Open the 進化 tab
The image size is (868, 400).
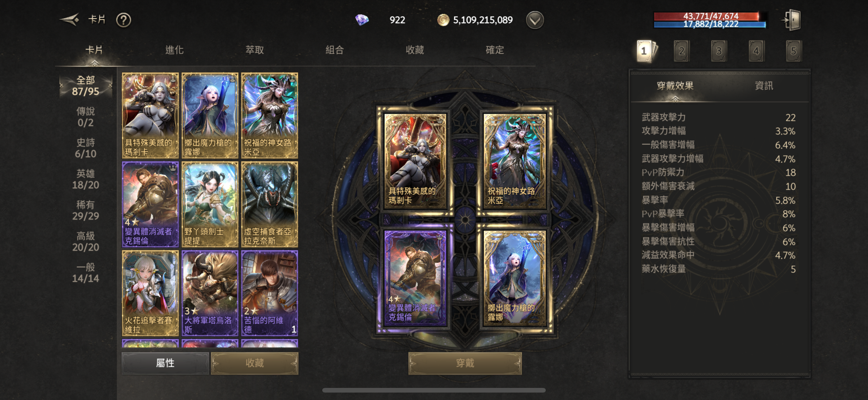[174, 50]
